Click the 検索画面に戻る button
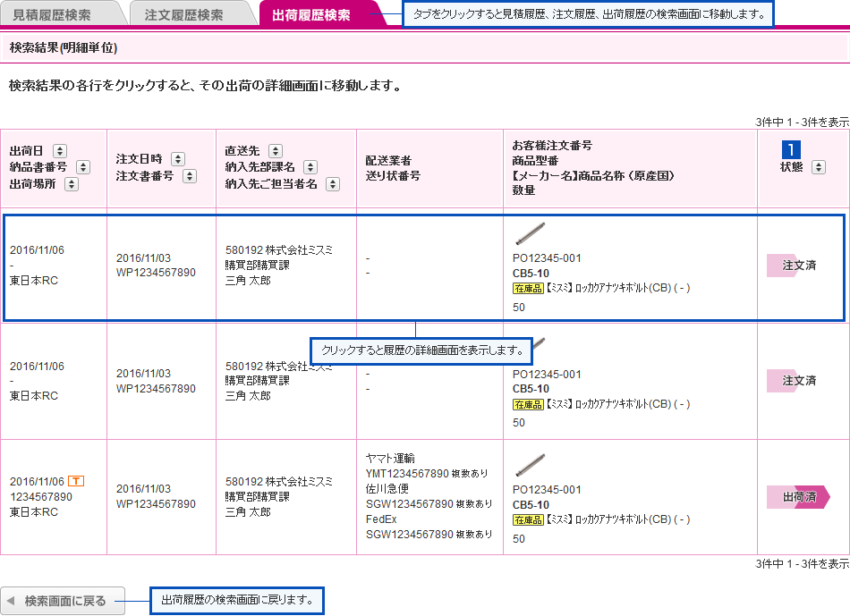 (56, 601)
